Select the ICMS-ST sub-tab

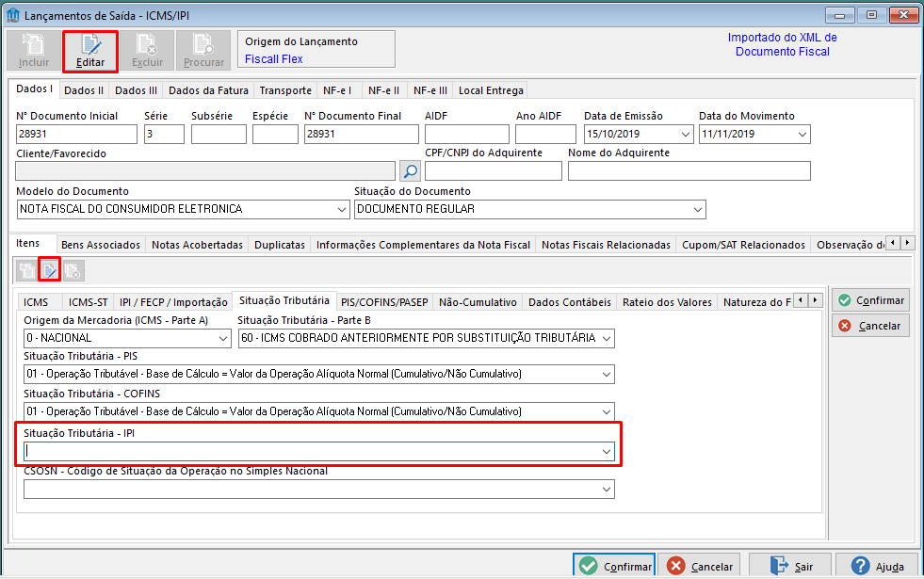tap(88, 302)
